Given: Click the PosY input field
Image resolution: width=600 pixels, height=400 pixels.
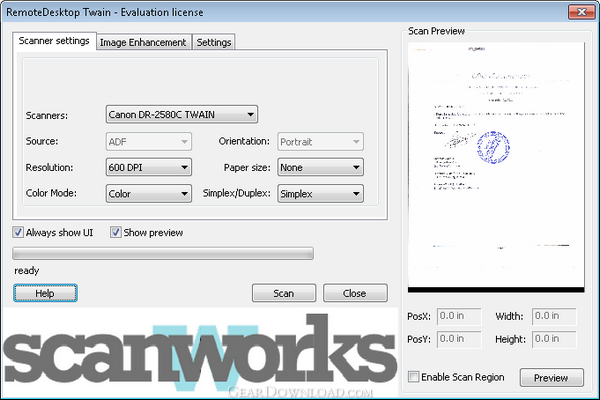Looking at the screenshot, I should point(459,339).
